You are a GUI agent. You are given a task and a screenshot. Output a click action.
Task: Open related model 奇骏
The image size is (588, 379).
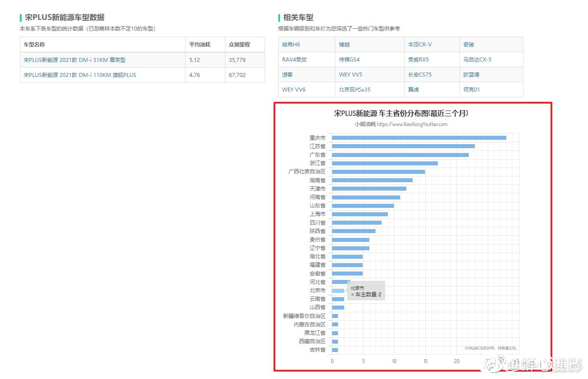tap(469, 45)
